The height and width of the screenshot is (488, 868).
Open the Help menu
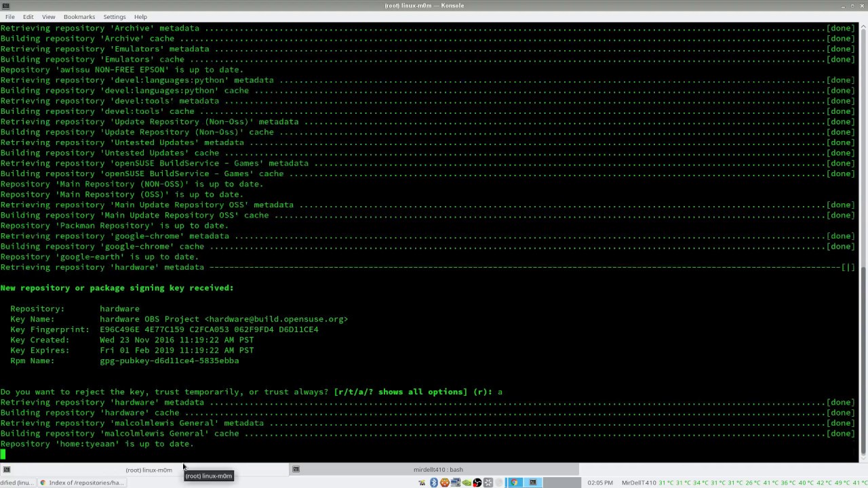140,16
